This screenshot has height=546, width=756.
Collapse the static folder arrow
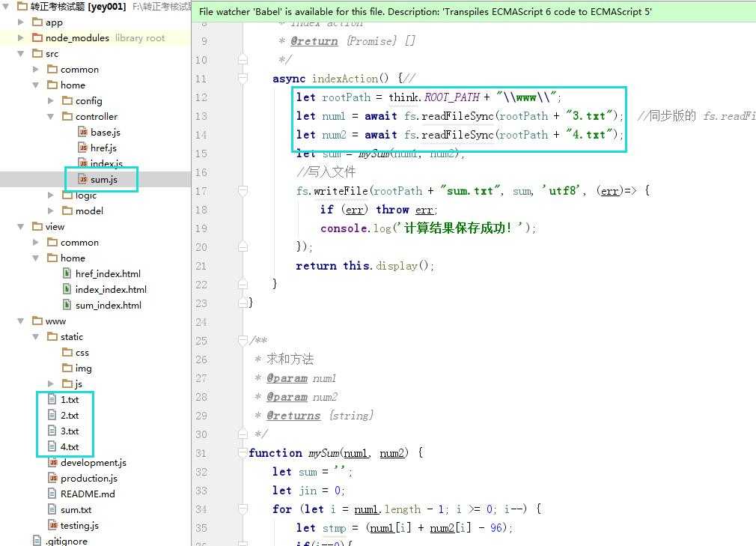[x=36, y=337]
